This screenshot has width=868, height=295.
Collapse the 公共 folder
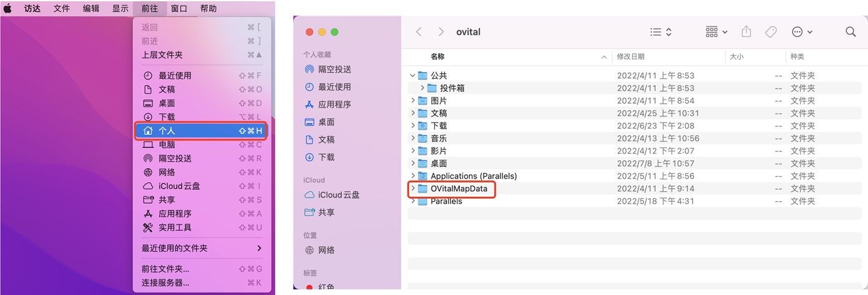pos(412,76)
